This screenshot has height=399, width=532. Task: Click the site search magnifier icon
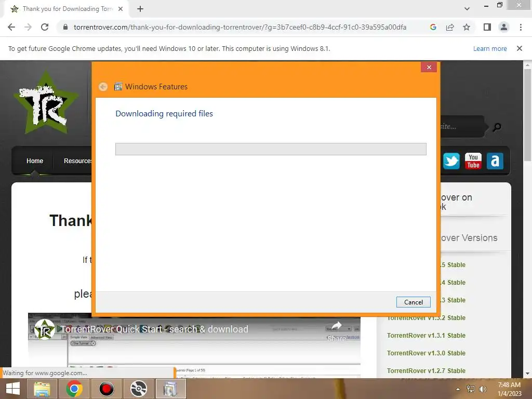[x=497, y=127]
